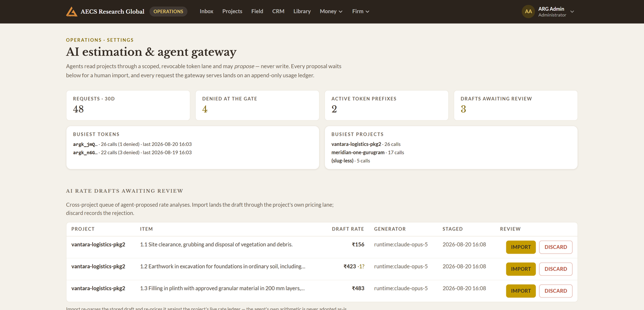Select the argk_n6G token entry
Image resolution: width=644 pixels, height=310 pixels.
[132, 152]
